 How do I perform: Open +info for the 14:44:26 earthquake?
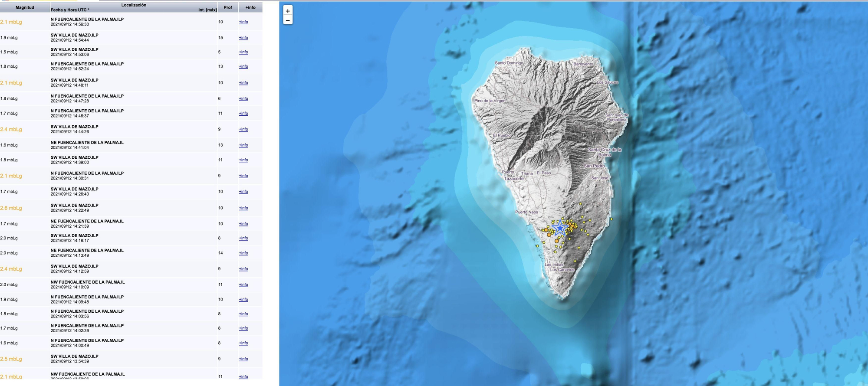click(243, 129)
